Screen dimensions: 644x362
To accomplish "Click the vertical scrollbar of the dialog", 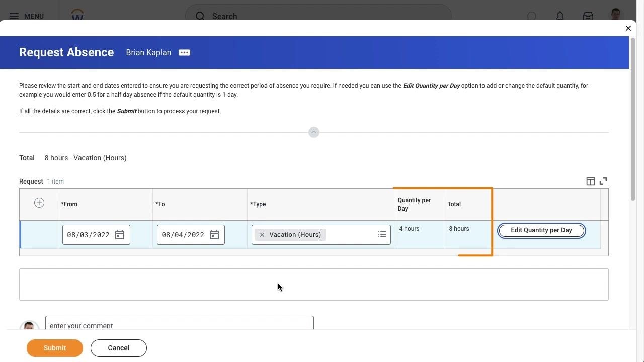I will click(633, 119).
